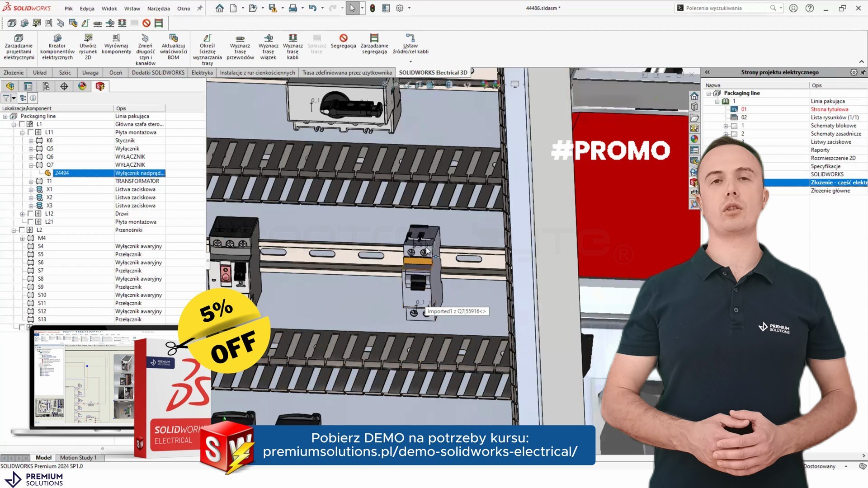
Task: Open DimXpertManager crosshair tab icon
Action: point(64,86)
